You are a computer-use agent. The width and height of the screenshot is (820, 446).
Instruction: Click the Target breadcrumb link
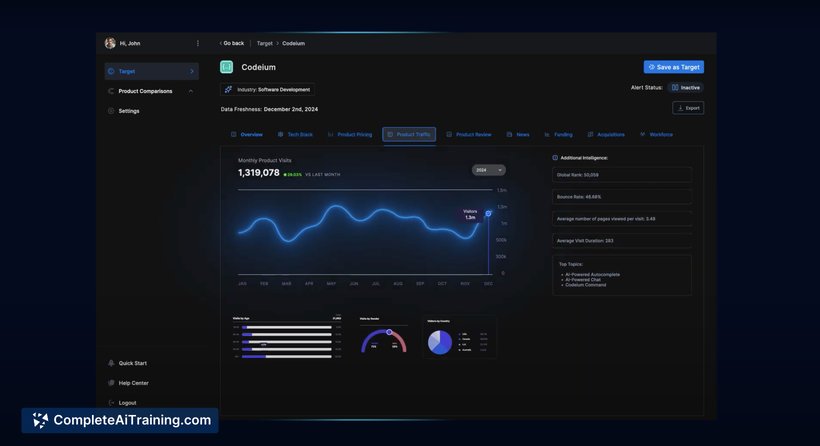coord(265,43)
